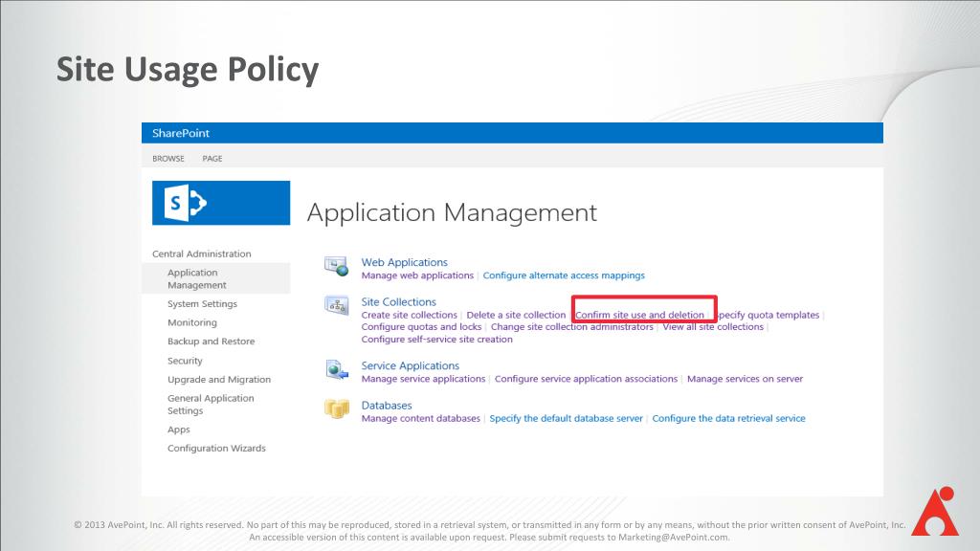
Task: Click Manage service applications
Action: coord(423,379)
